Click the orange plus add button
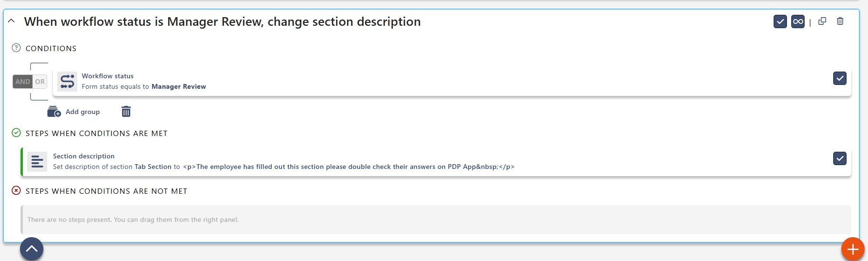This screenshot has height=261, width=868. (x=852, y=249)
